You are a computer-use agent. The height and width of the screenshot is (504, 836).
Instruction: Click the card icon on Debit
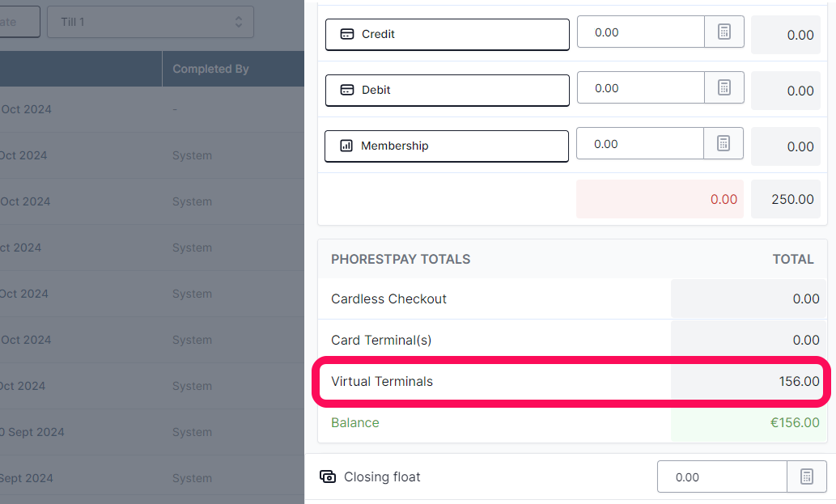pyautogui.click(x=347, y=90)
